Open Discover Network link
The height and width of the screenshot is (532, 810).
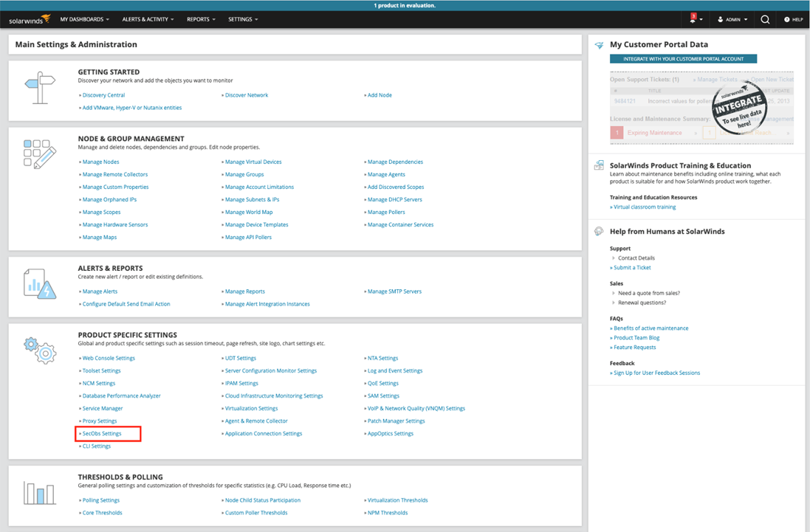click(247, 95)
